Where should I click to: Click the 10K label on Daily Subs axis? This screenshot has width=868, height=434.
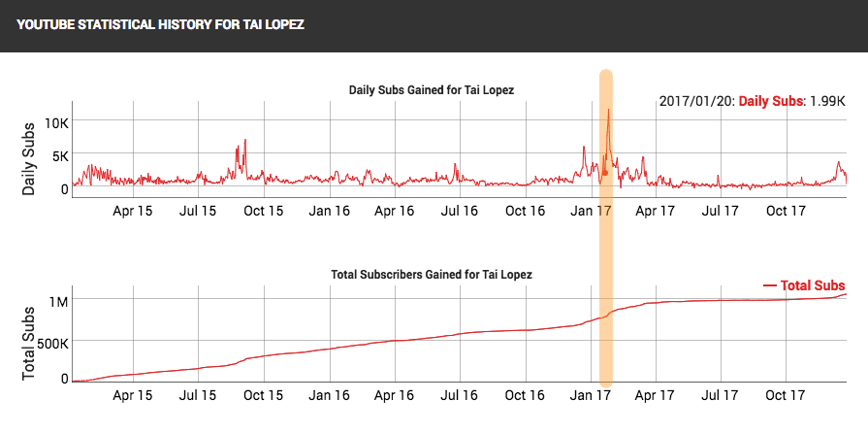[x=56, y=122]
